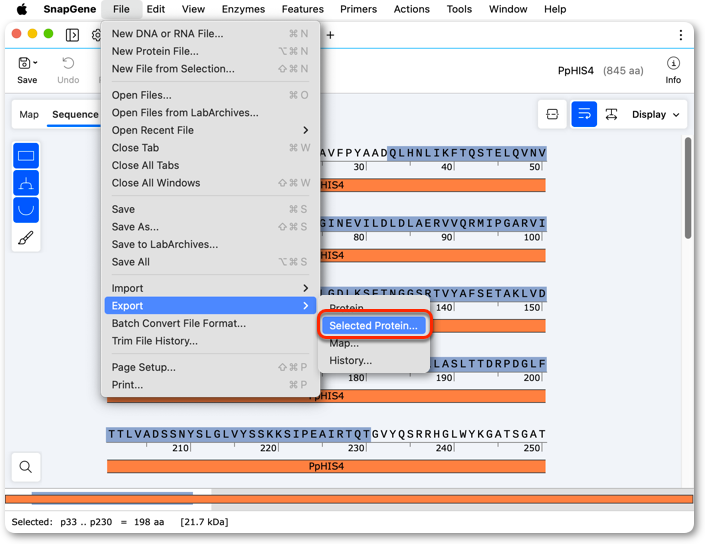Open the Tools menu

(x=459, y=9)
